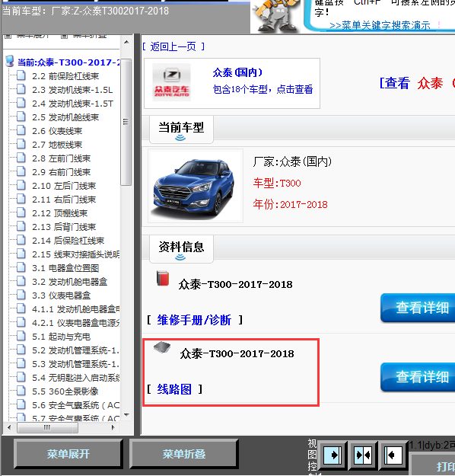The height and width of the screenshot is (476, 455).
Task: Click 查看详细 button for 维修手册
Action: point(418,308)
